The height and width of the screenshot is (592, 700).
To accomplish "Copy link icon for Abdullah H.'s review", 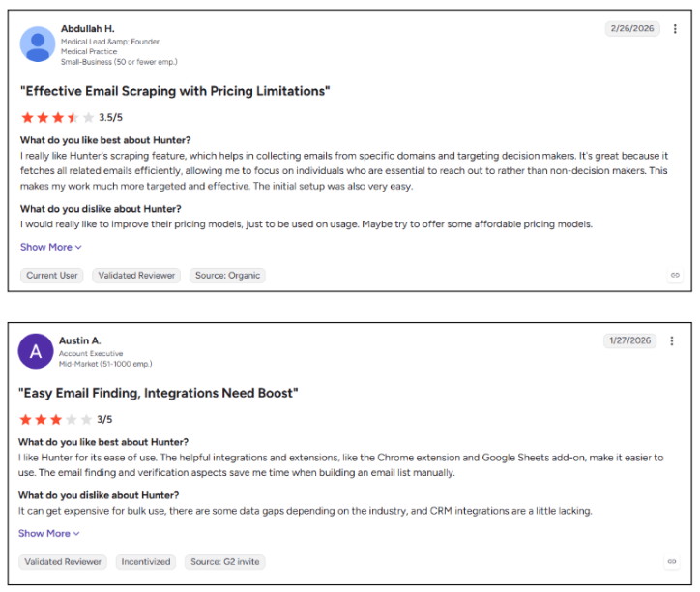I will 675,275.
